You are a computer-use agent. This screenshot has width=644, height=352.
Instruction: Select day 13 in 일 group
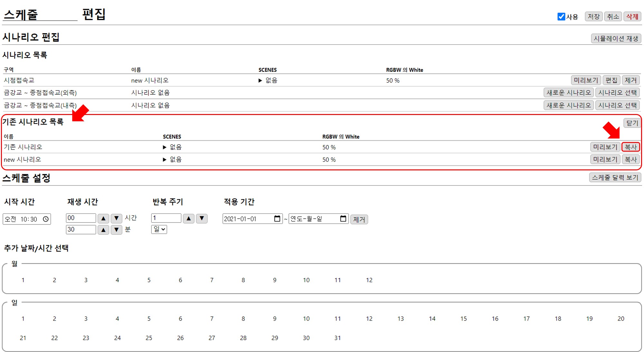(x=401, y=319)
